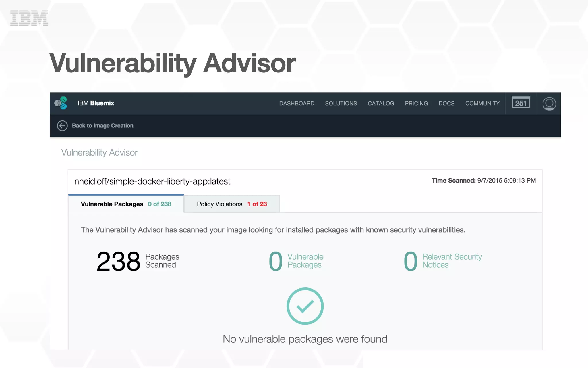Viewport: 588px width, 368px height.
Task: Switch to the Policy Violations tab
Action: tap(232, 204)
